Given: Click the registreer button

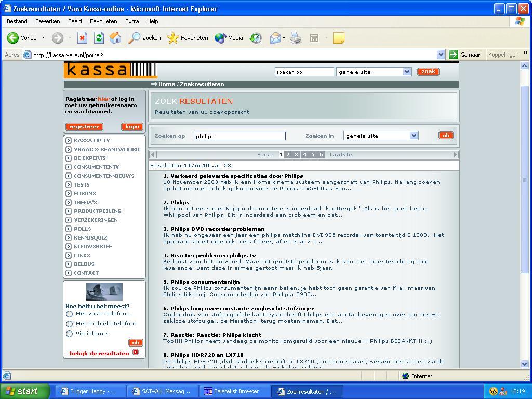Looking at the screenshot, I should (x=84, y=127).
